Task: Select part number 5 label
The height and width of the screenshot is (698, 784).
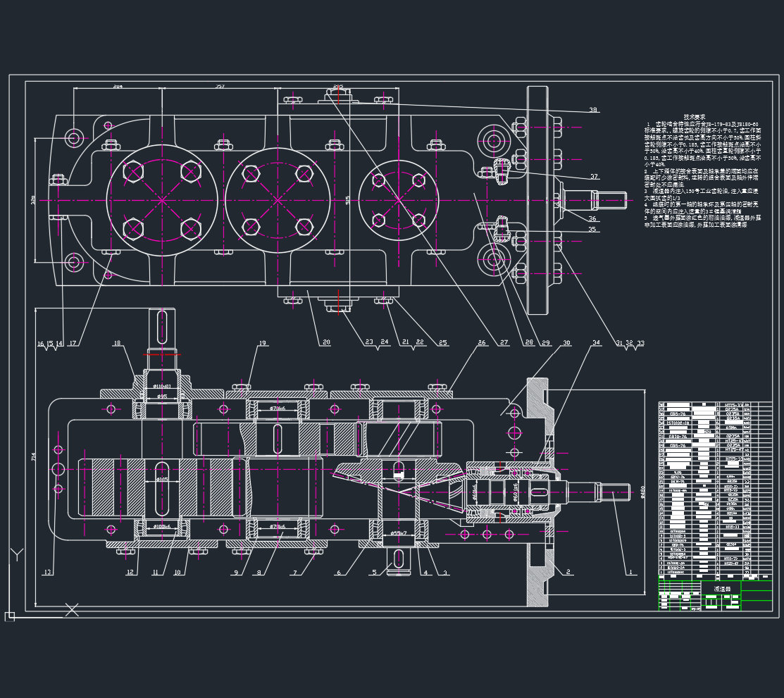Action: pyautogui.click(x=375, y=572)
